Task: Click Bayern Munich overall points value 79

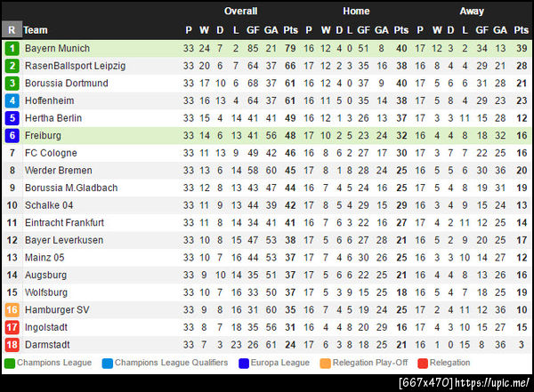Action: [x=290, y=48]
